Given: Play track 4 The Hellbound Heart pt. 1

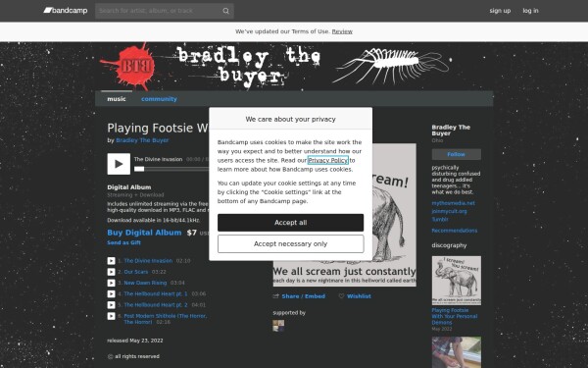Looking at the screenshot, I should [111, 294].
